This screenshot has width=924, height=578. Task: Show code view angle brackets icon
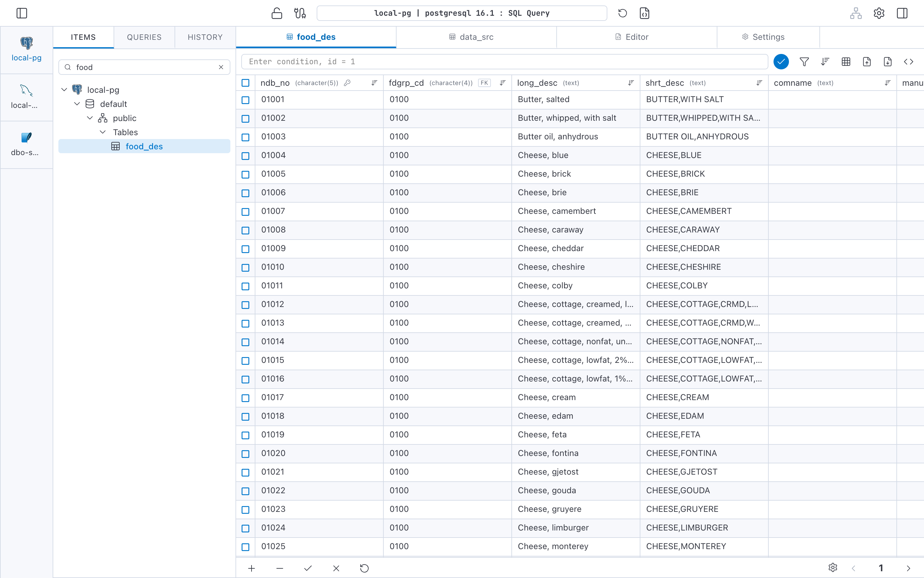pyautogui.click(x=909, y=62)
